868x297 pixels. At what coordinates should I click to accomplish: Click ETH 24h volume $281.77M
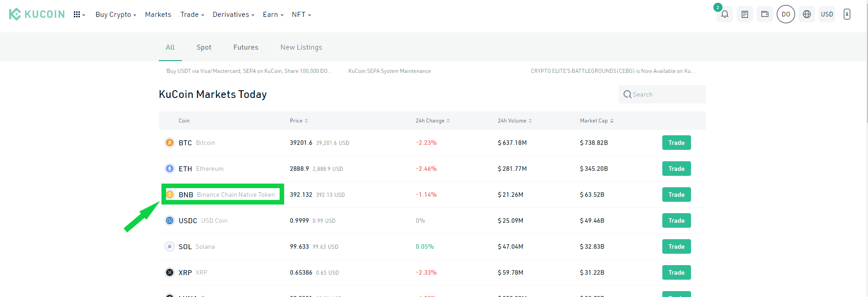[512, 169]
